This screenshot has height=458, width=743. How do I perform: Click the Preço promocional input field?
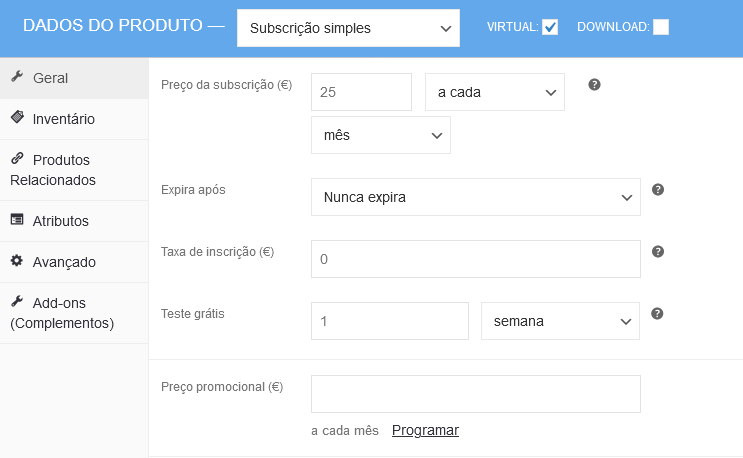tap(476, 394)
